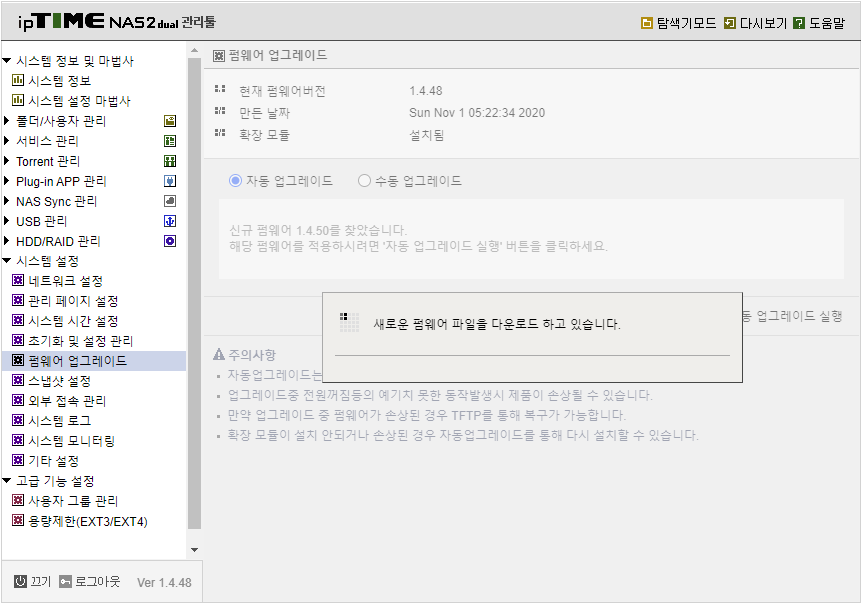863x605 pixels.
Task: Click the icon beside Torrent 관리
Action: [170, 161]
